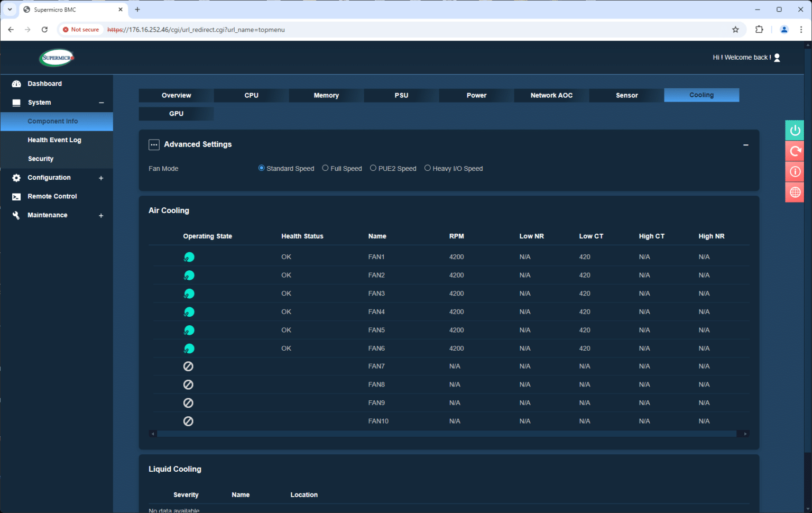Open the Sensor tab

[x=626, y=95]
